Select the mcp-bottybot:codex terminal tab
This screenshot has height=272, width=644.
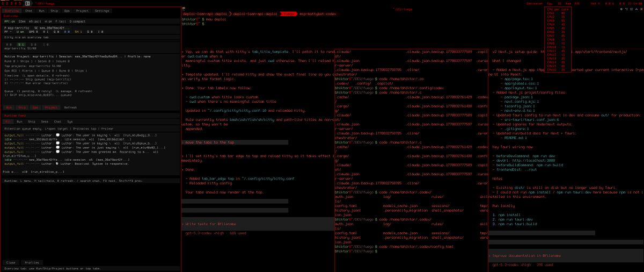317,13
